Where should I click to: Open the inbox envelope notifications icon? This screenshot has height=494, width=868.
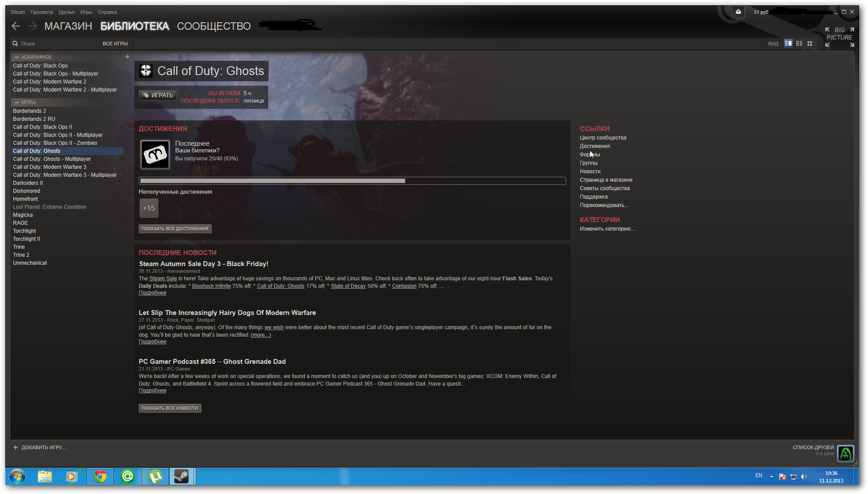(738, 12)
